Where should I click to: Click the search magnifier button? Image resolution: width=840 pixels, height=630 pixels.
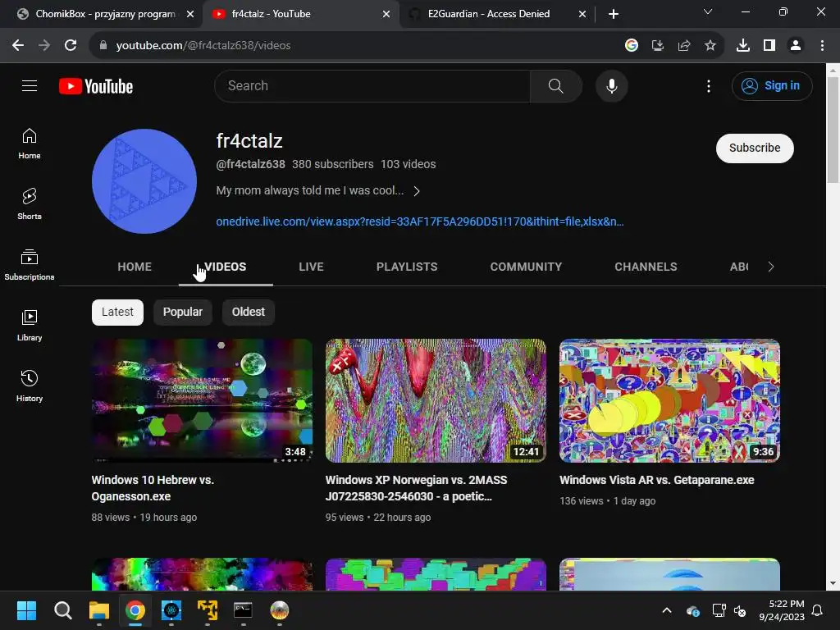(555, 85)
